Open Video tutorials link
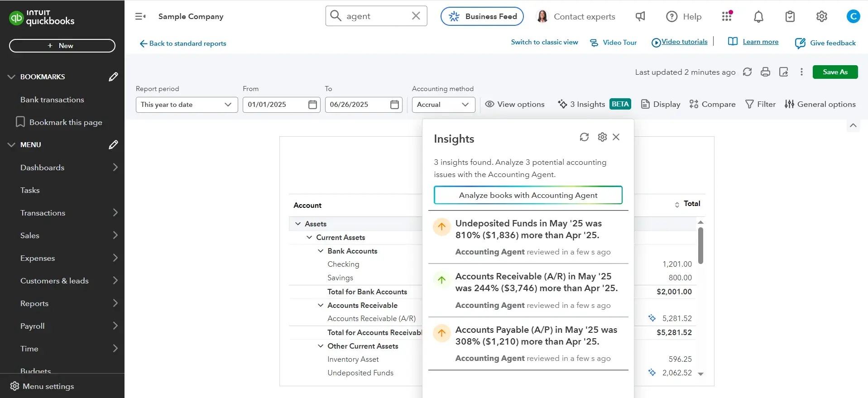868x398 pixels. pos(679,42)
